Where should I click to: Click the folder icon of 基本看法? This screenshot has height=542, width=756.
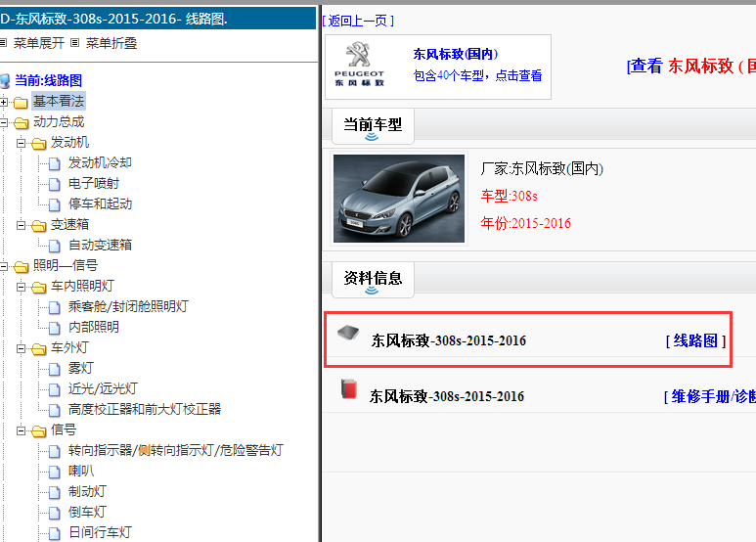click(x=21, y=102)
